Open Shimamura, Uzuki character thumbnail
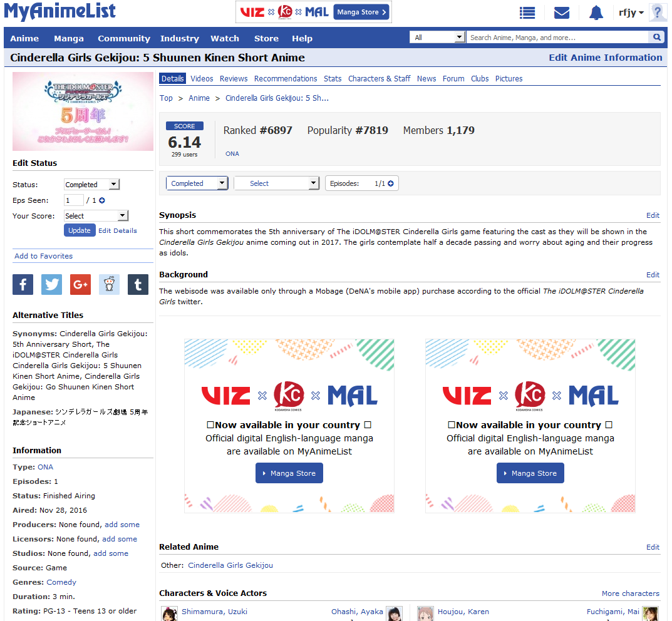This screenshot has height=621, width=672. 169,613
